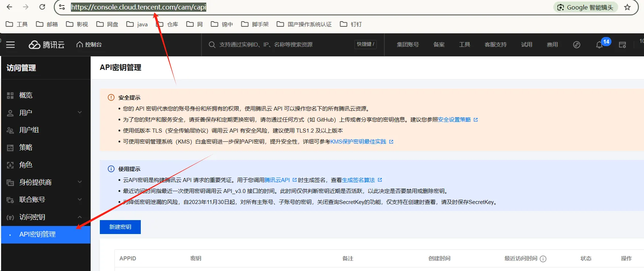The image size is (644, 271).
Task: Open 角色 in the sidebar
Action: [x=46, y=165]
